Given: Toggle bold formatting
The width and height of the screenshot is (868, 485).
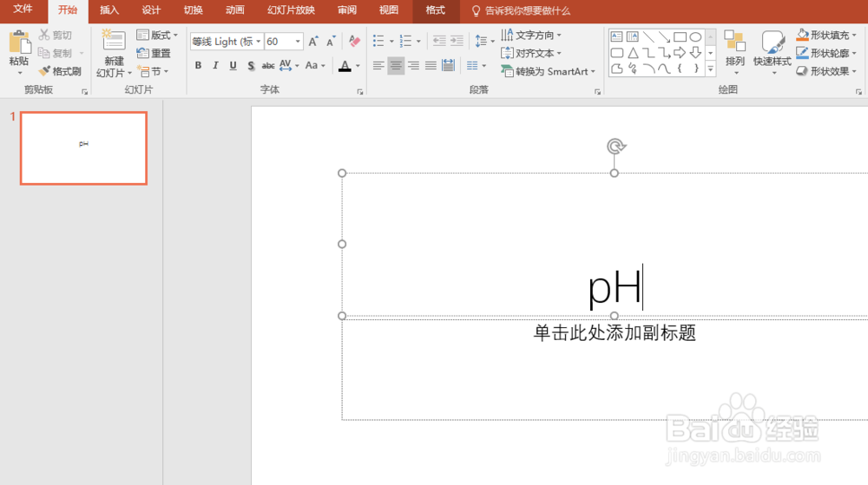Looking at the screenshot, I should click(x=198, y=65).
